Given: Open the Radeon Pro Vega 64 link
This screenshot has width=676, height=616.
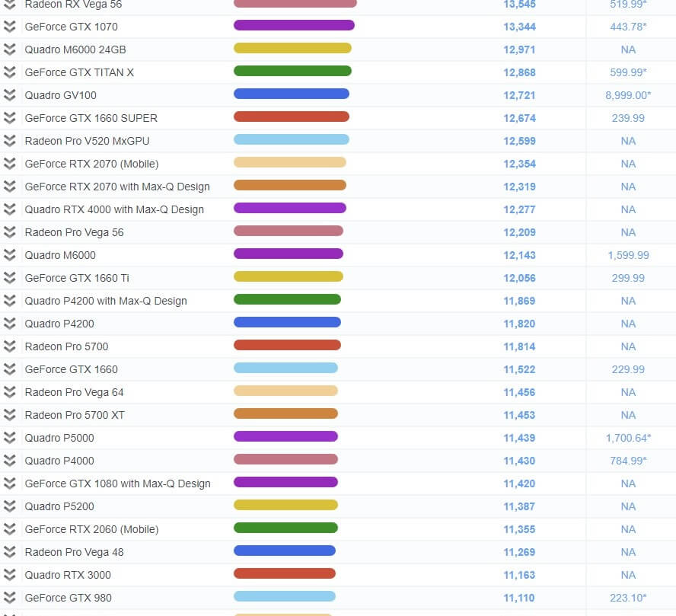Looking at the screenshot, I should point(74,392).
